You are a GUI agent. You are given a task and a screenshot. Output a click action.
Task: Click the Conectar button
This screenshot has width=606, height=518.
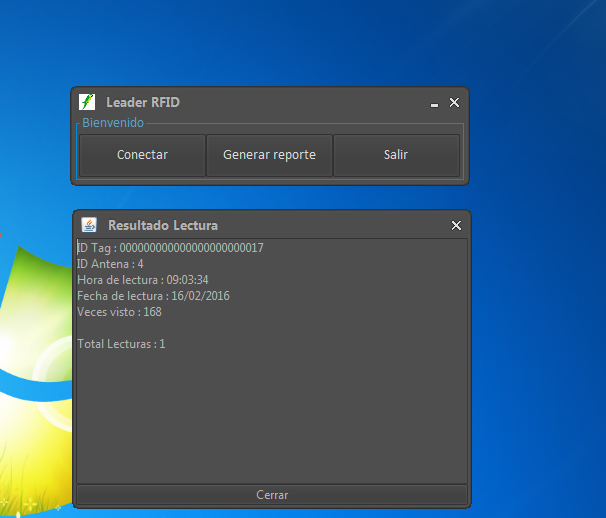click(x=142, y=155)
